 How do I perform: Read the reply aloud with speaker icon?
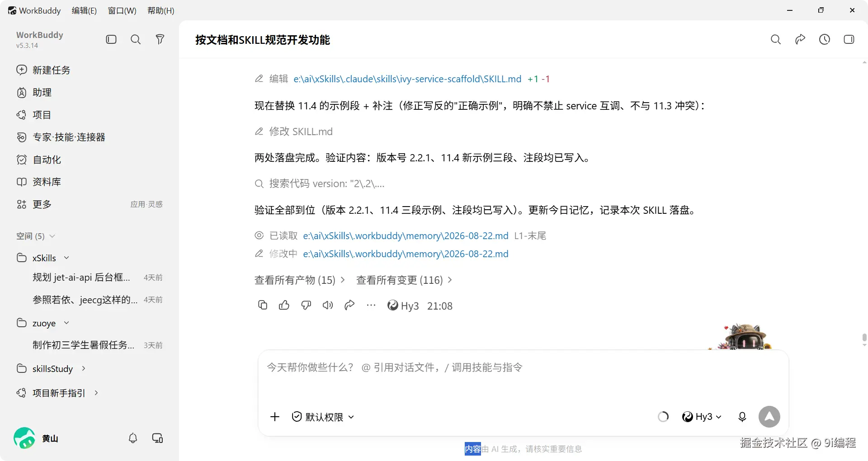click(x=328, y=305)
